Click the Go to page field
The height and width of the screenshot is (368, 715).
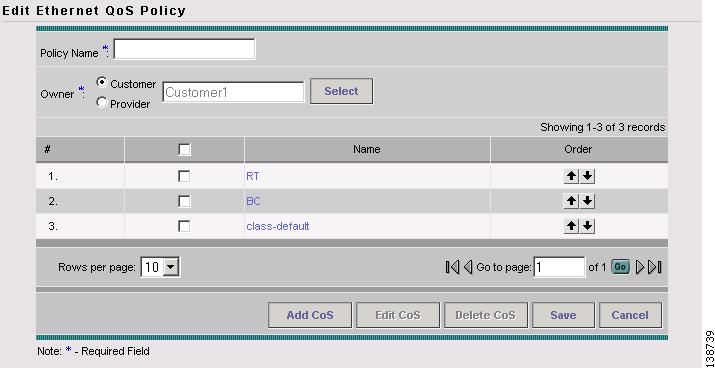[559, 267]
